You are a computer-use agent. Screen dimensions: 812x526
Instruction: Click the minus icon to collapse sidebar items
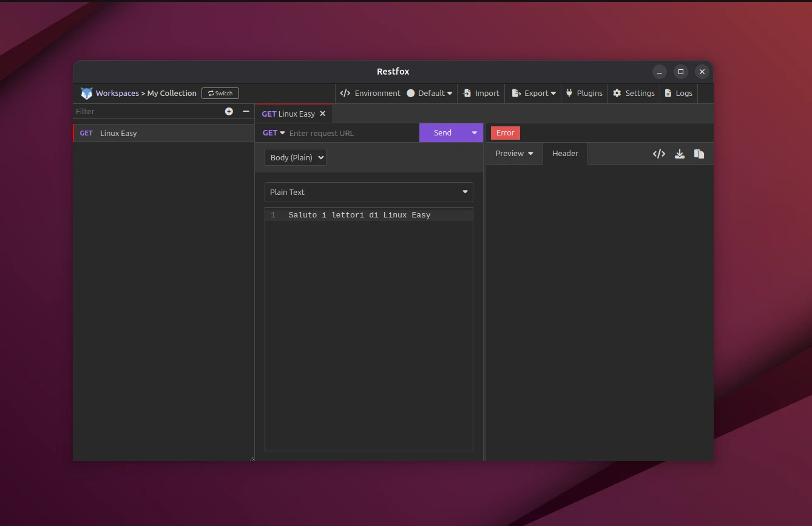pos(246,111)
